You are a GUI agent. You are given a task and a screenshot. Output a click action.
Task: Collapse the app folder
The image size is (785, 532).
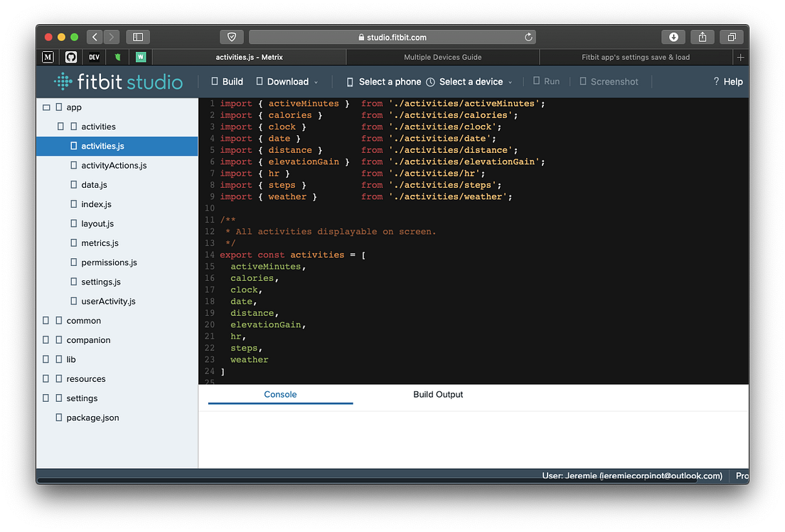[46, 107]
